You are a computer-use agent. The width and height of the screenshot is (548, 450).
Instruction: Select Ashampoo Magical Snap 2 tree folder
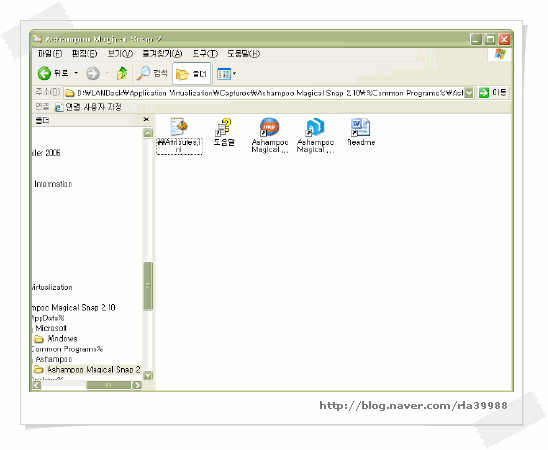[x=87, y=369]
